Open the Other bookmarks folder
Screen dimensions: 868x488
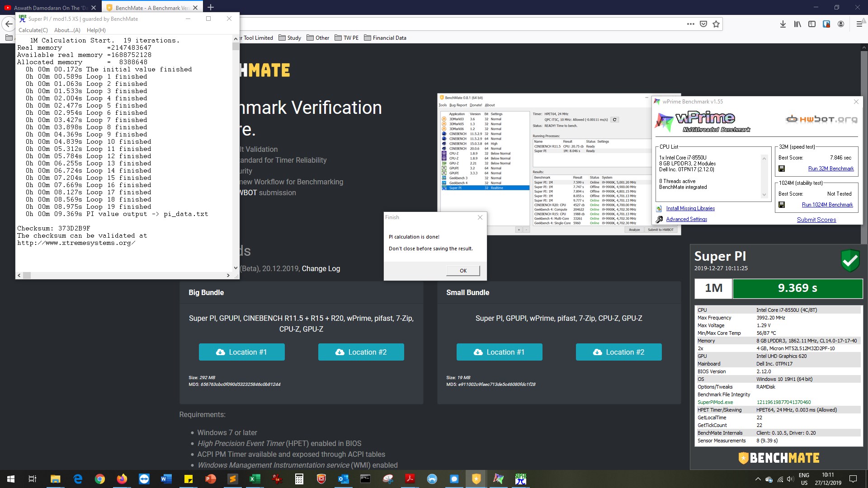tap(318, 38)
